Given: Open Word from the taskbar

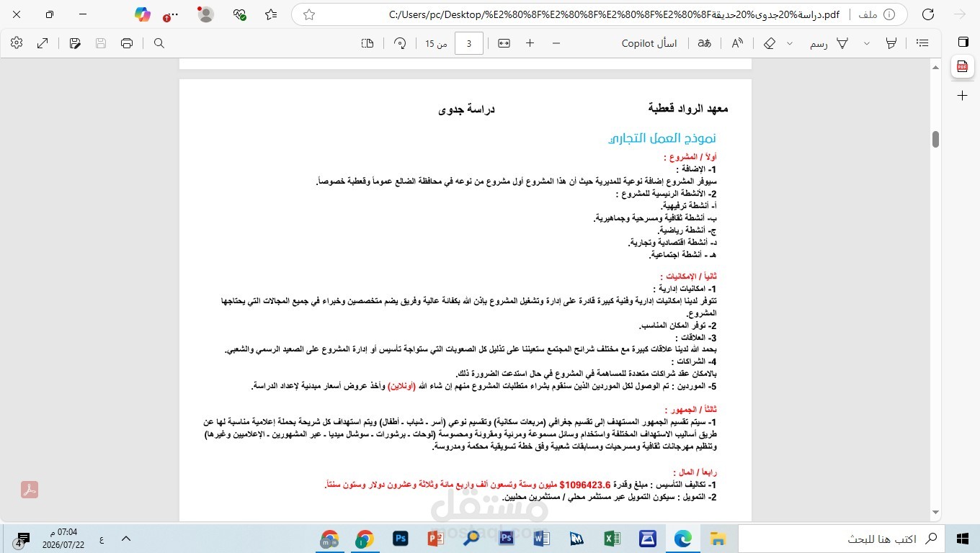Looking at the screenshot, I should coord(542,539).
